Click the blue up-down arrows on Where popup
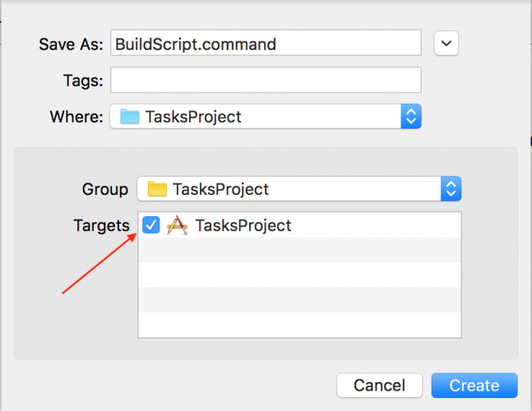The height and width of the screenshot is (411, 532). pyautogui.click(x=411, y=117)
